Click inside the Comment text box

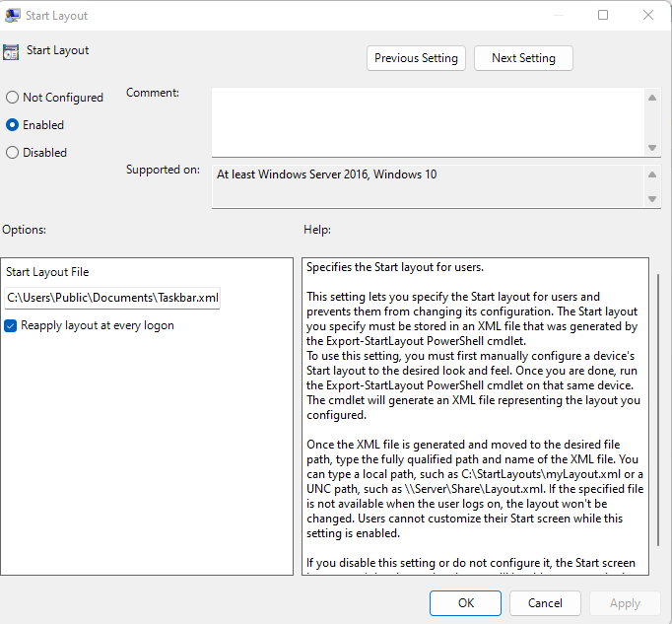coord(428,122)
